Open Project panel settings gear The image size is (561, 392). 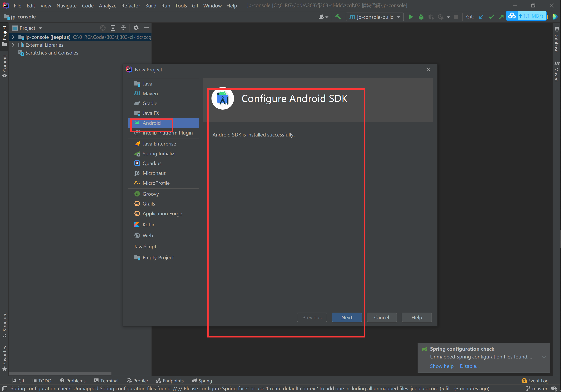136,28
